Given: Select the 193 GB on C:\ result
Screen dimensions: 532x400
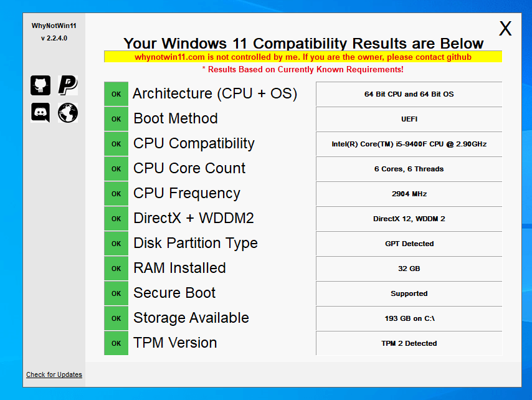Looking at the screenshot, I should click(409, 318).
